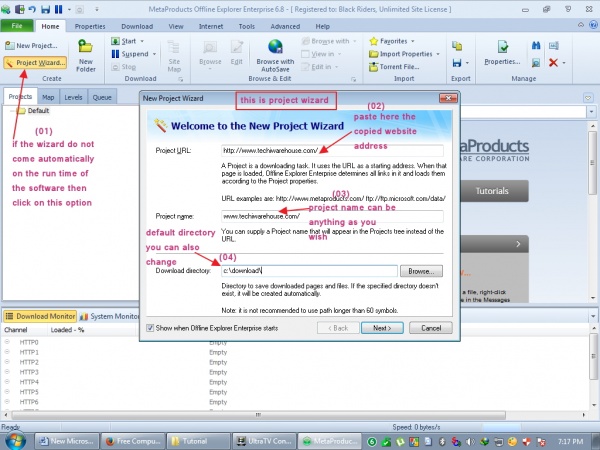Click the browser pane vertical scrollbar
Image resolution: width=600 pixels, height=450 pixels.
point(593,162)
